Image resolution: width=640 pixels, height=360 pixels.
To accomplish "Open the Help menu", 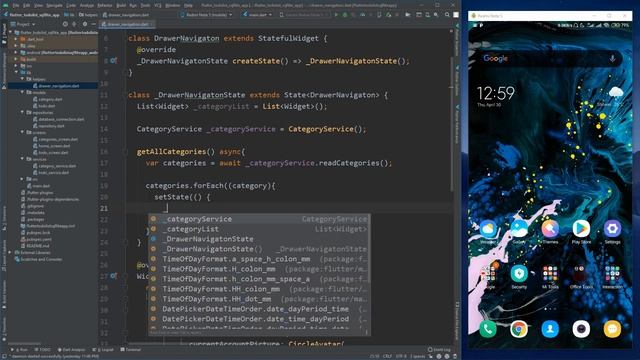I will [x=188, y=5].
